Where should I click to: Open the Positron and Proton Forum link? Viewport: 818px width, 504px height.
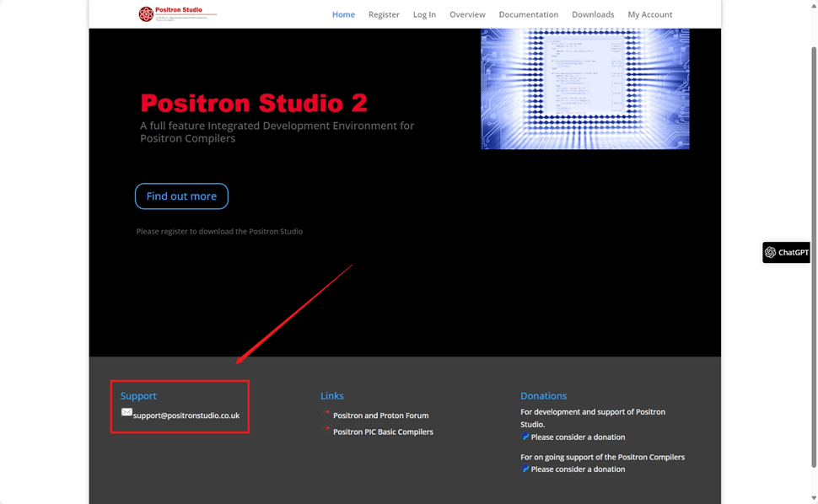point(380,415)
